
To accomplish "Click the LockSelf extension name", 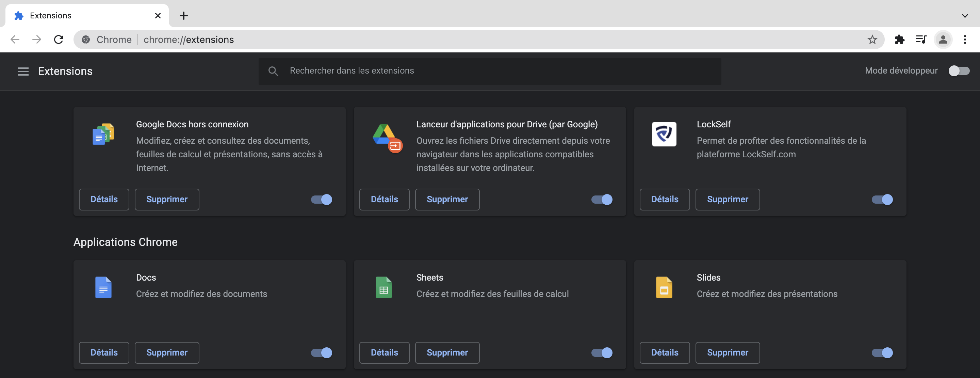I will coord(713,125).
